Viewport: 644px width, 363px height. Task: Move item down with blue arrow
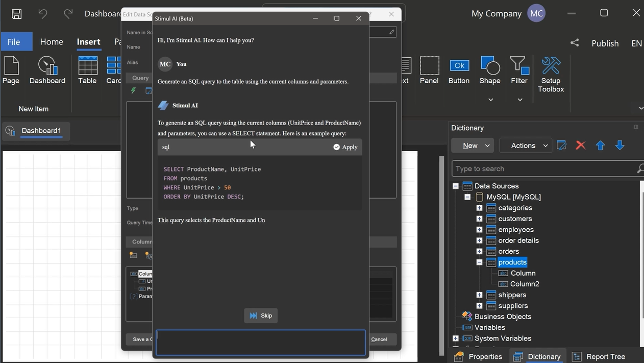click(620, 146)
